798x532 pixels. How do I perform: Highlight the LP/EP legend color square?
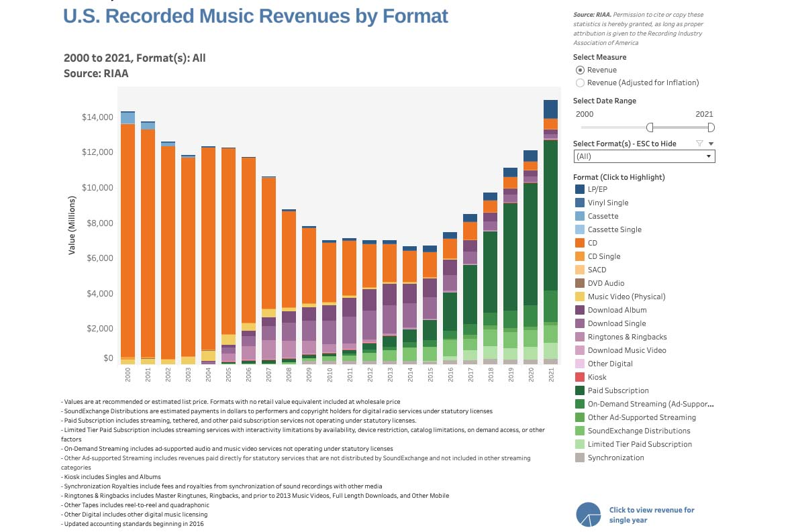coord(580,189)
